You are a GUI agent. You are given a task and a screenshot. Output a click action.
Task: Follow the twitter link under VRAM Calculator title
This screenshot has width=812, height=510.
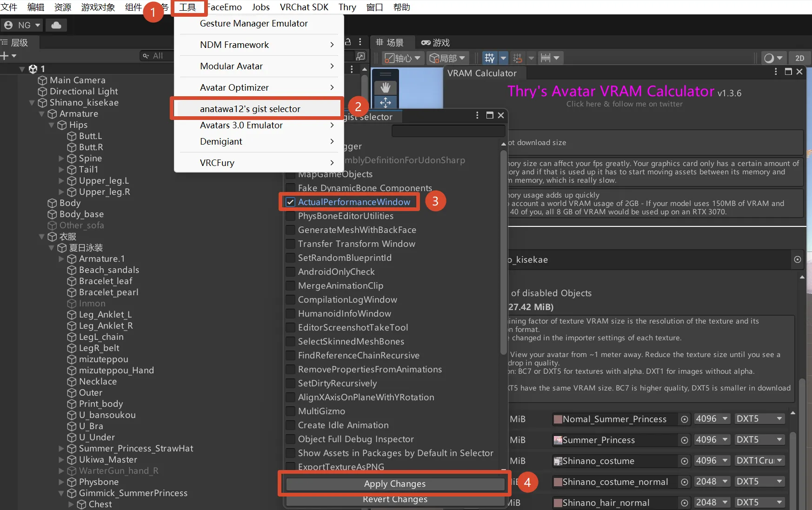624,104
